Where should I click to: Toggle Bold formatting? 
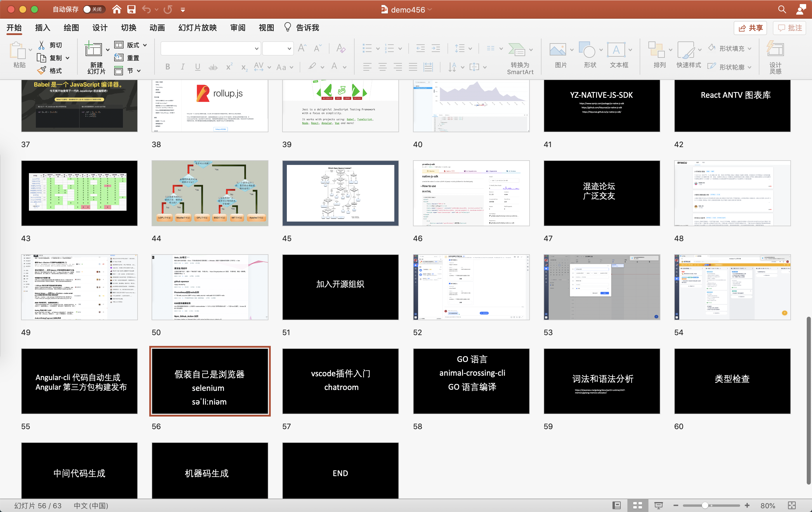pos(168,67)
